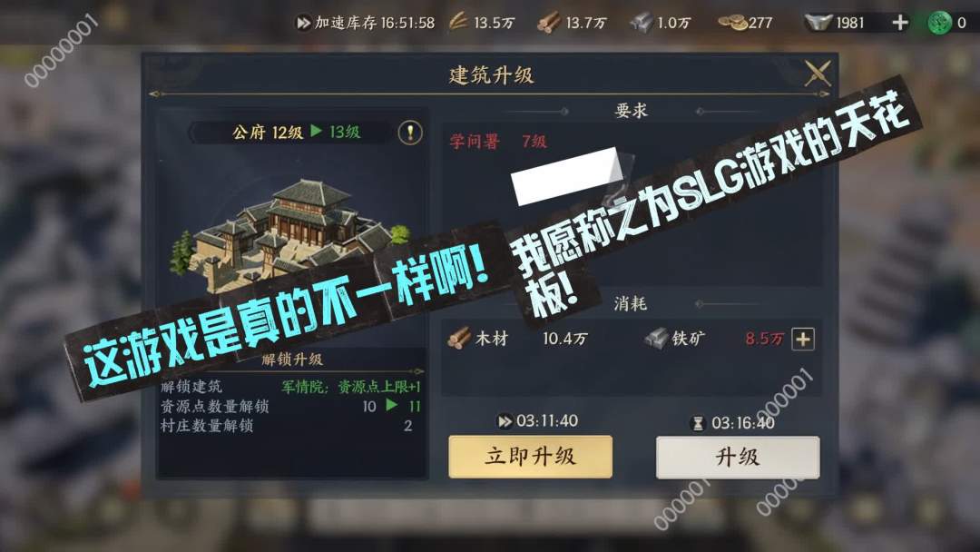Click the 木材 wood cost icon

click(x=459, y=339)
